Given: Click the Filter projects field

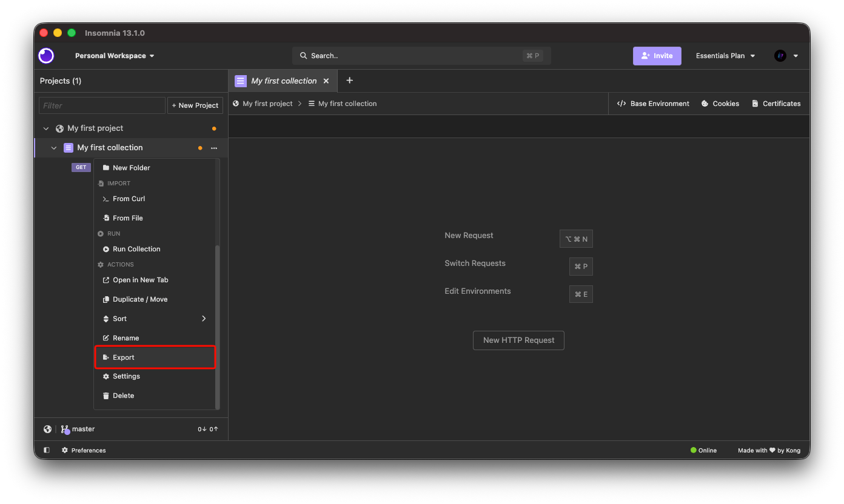Looking at the screenshot, I should point(102,105).
